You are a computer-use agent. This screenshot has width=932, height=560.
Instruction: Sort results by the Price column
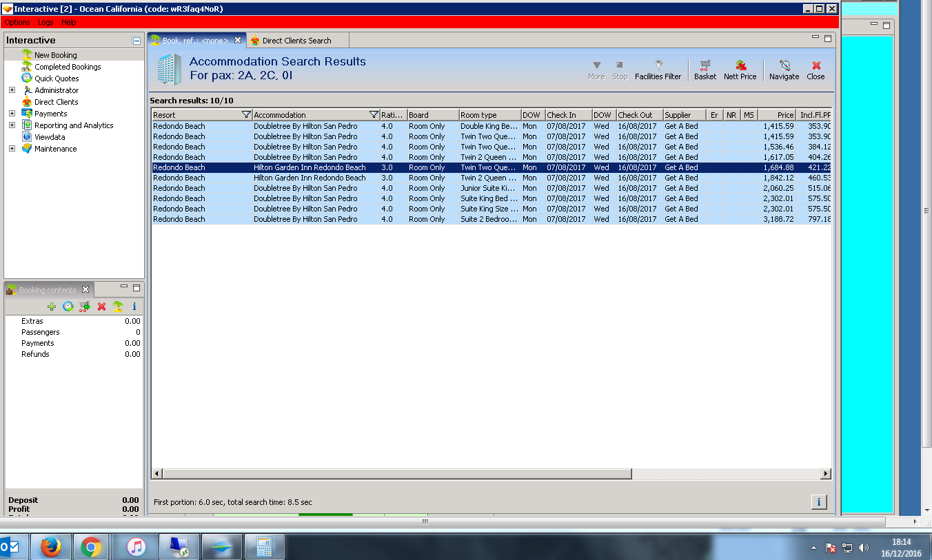tap(776, 115)
